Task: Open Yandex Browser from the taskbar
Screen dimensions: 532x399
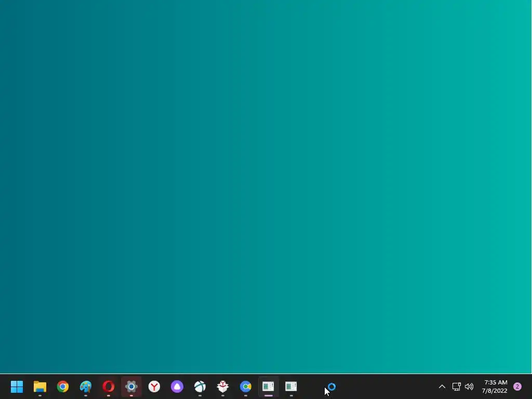Action: point(154,387)
